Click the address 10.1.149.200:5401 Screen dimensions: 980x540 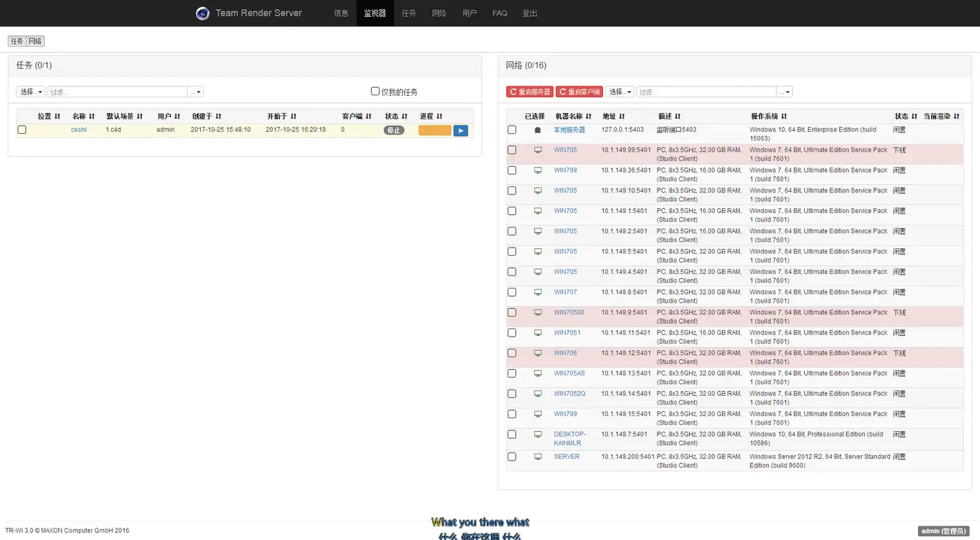click(628, 456)
